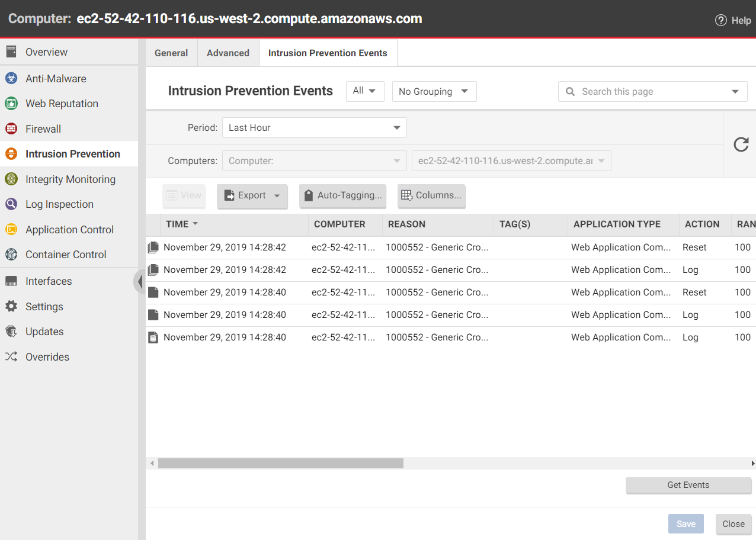The height and width of the screenshot is (540, 756).
Task: Click the horizontal scrollbar thumb
Action: pyautogui.click(x=280, y=464)
